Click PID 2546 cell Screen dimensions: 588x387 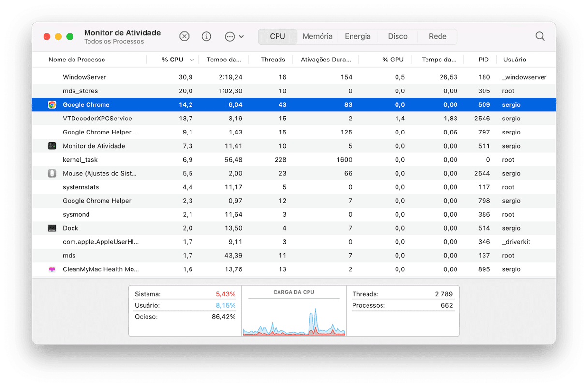[x=482, y=119]
